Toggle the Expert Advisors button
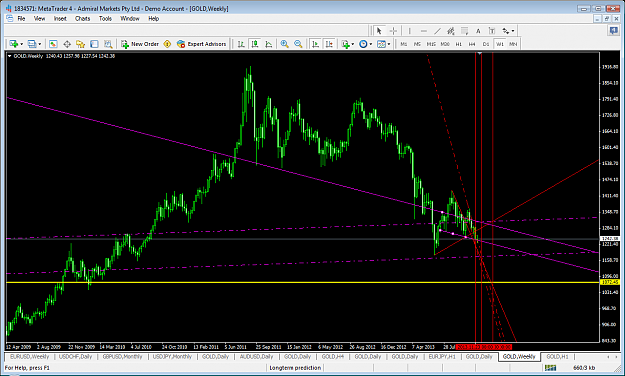This screenshot has width=625, height=376. pyautogui.click(x=202, y=44)
